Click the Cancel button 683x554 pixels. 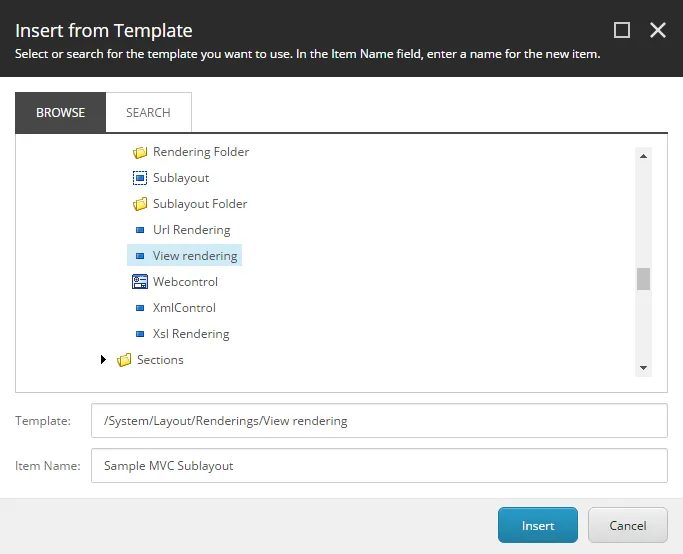coord(628,525)
